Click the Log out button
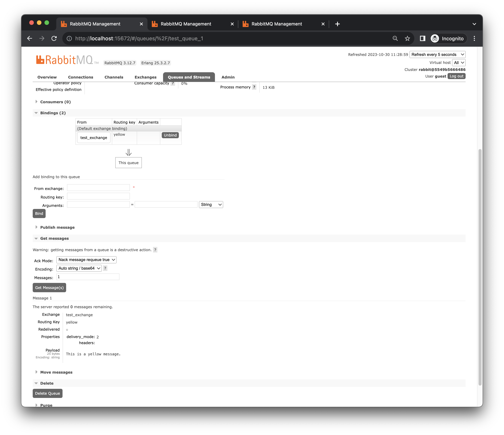The width and height of the screenshot is (504, 435). pyautogui.click(x=456, y=76)
